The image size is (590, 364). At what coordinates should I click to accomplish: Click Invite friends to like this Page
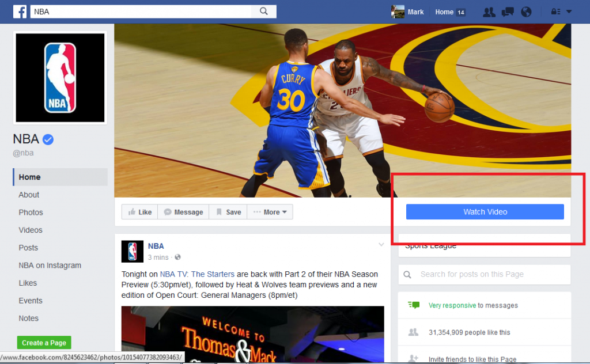point(472,359)
